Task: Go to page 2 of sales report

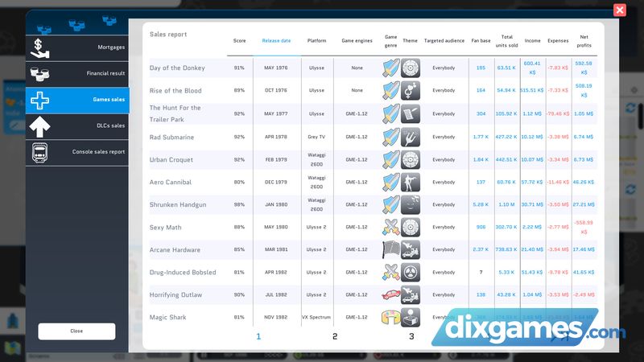Action: pos(335,336)
